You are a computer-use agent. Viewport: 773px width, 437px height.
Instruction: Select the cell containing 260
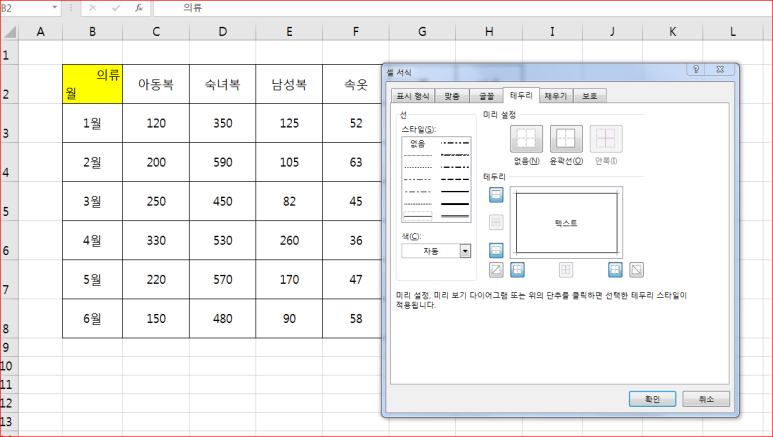click(x=289, y=240)
